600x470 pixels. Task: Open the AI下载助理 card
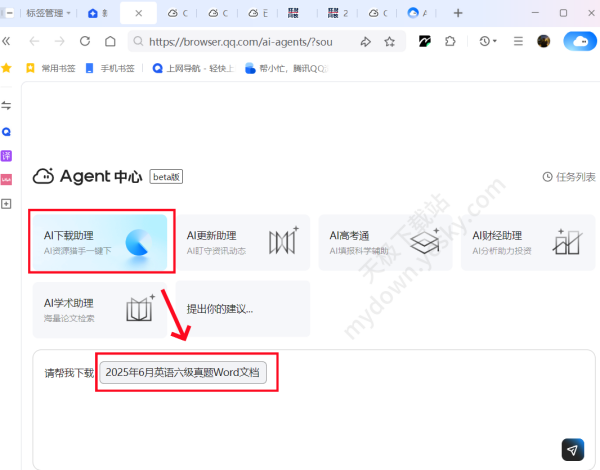click(x=102, y=241)
